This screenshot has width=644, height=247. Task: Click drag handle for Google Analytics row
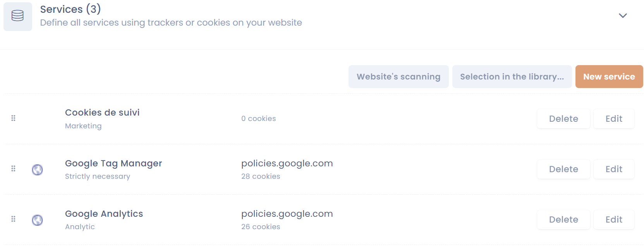[x=14, y=219]
